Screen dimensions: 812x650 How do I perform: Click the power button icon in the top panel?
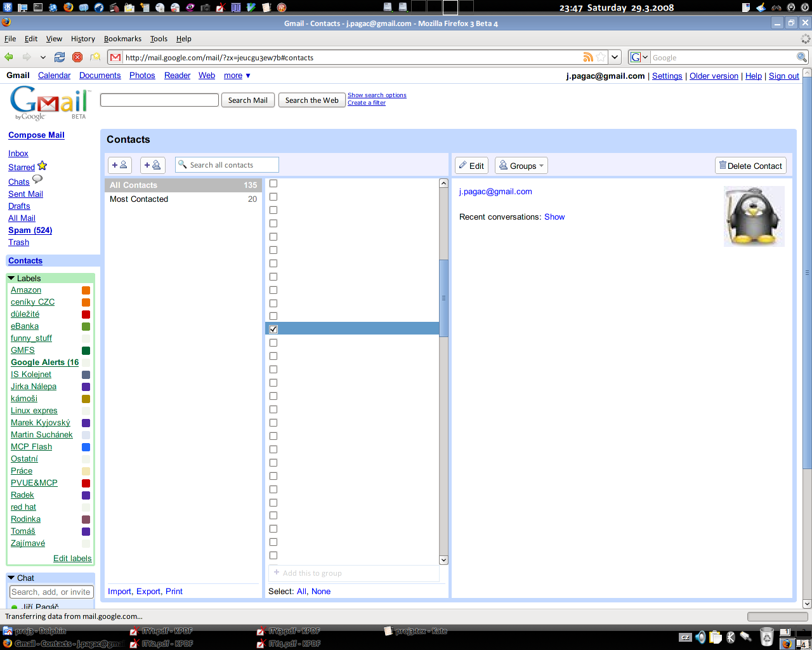[x=806, y=7]
